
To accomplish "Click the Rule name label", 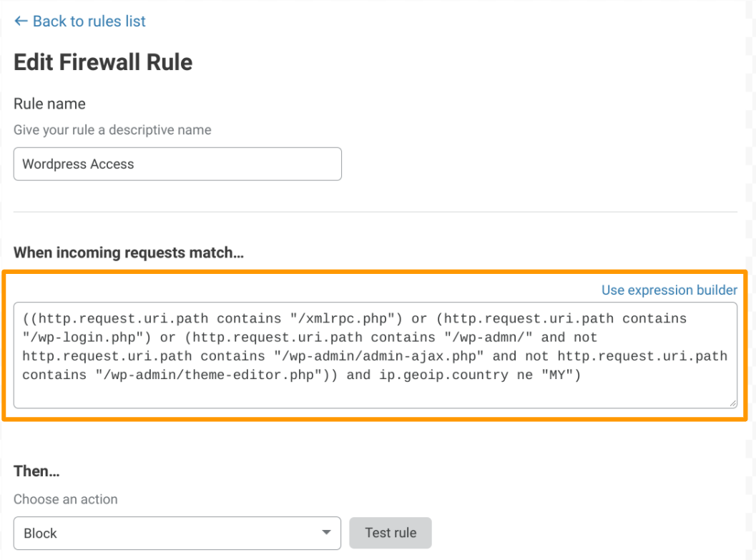I will (x=49, y=104).
